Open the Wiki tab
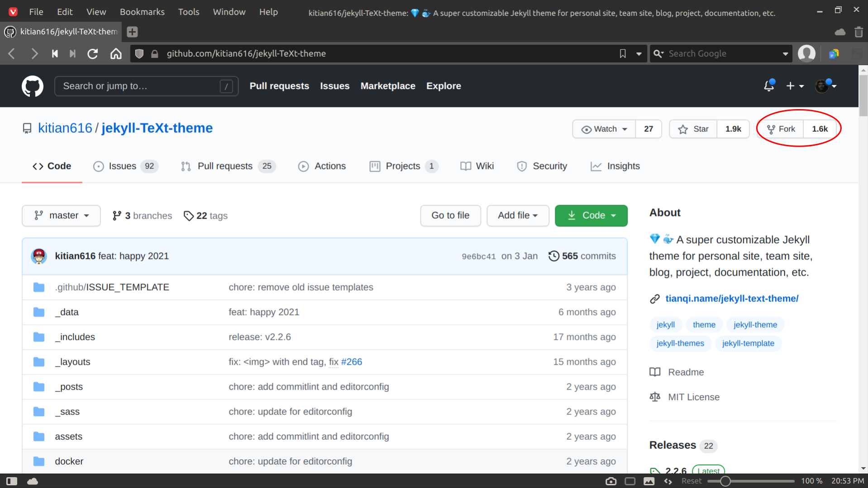 (x=477, y=166)
